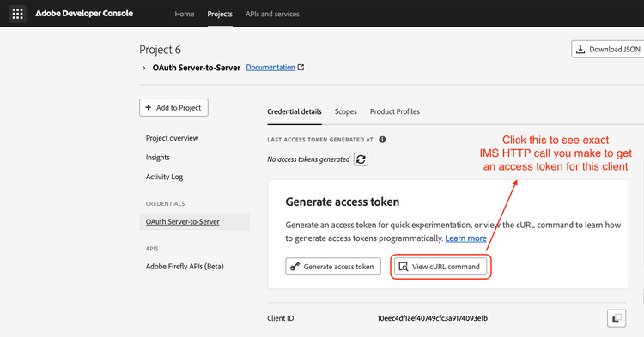The image size is (644, 337).
Task: Open APIs and services menu item
Action: (272, 14)
